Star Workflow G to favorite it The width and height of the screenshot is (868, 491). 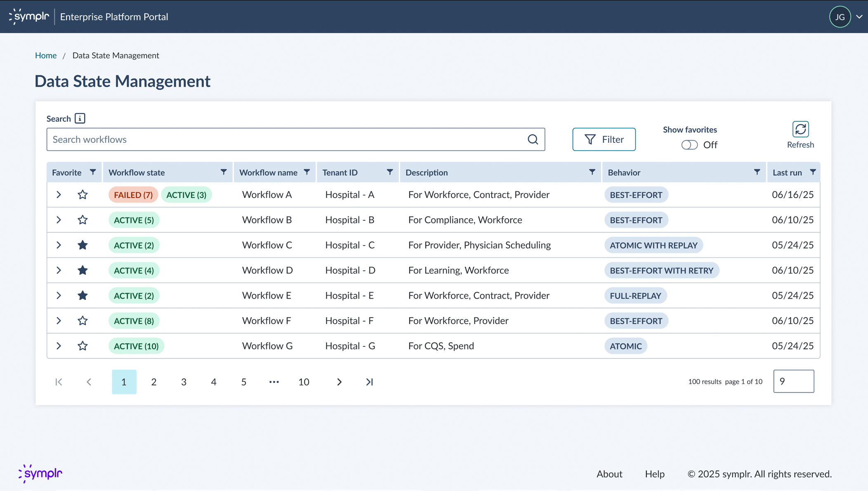(83, 346)
